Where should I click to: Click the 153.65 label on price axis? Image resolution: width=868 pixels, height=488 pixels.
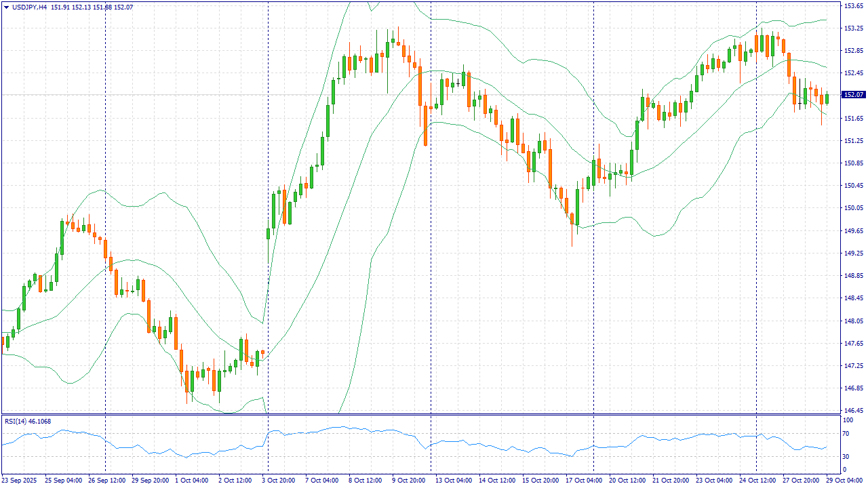click(x=852, y=5)
